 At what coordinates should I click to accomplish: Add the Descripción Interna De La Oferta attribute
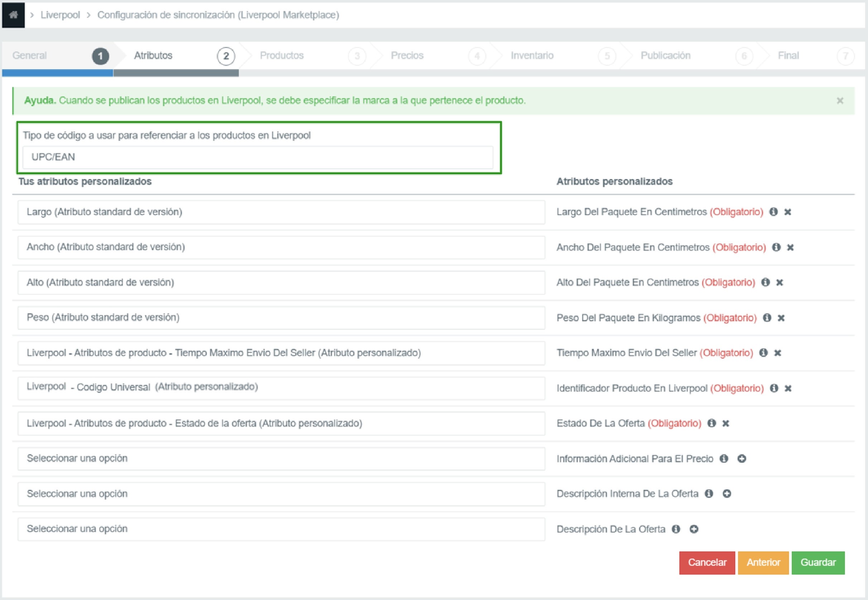(x=727, y=494)
